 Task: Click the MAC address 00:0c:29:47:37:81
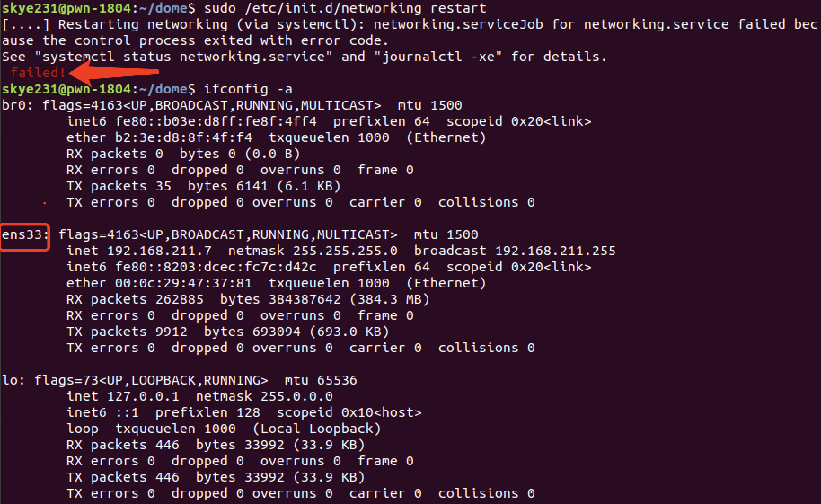point(183,283)
